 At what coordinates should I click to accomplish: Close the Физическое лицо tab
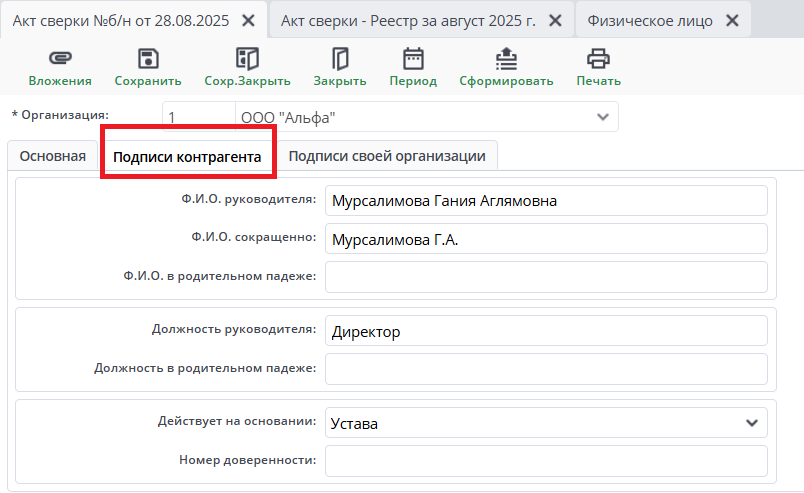click(732, 20)
